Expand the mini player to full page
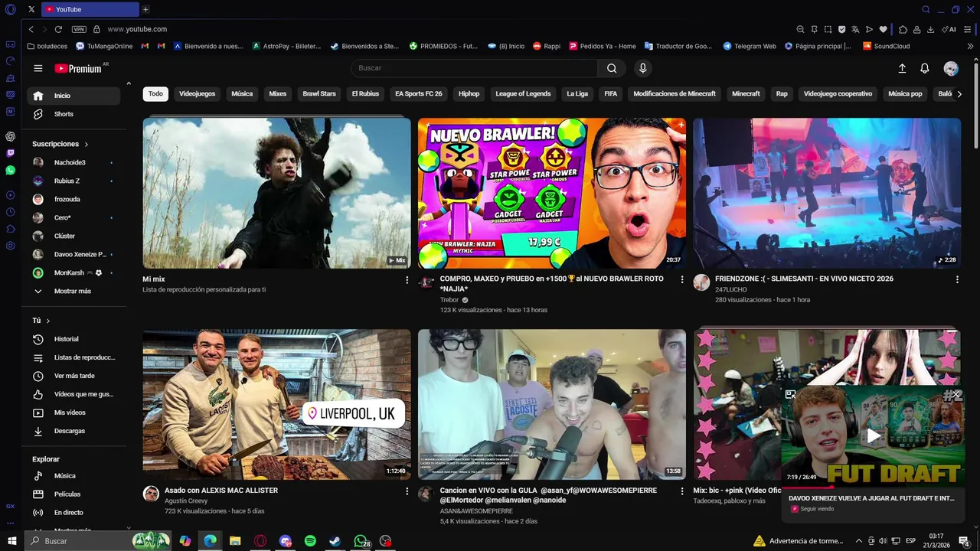Screen dimensions: 980x551 791,394
